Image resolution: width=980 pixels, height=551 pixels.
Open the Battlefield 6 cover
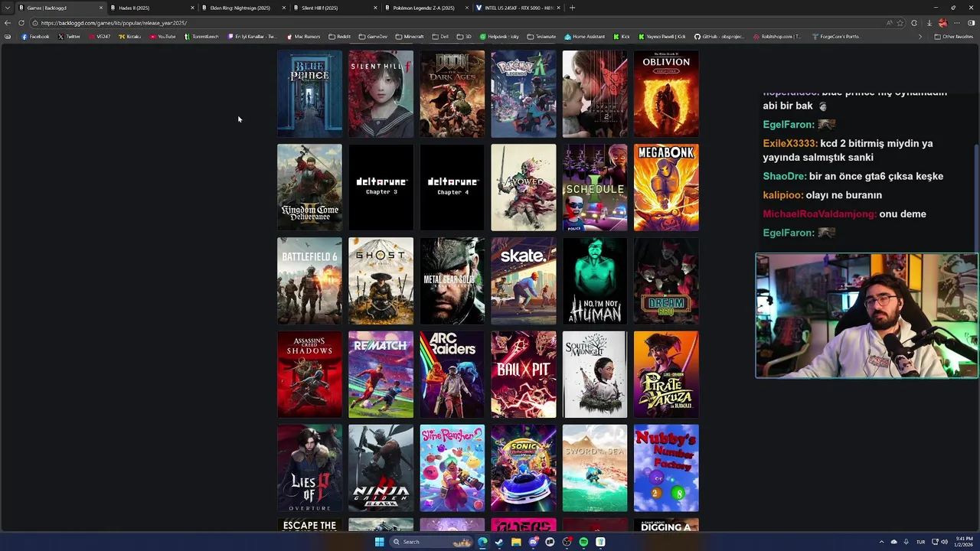(309, 281)
